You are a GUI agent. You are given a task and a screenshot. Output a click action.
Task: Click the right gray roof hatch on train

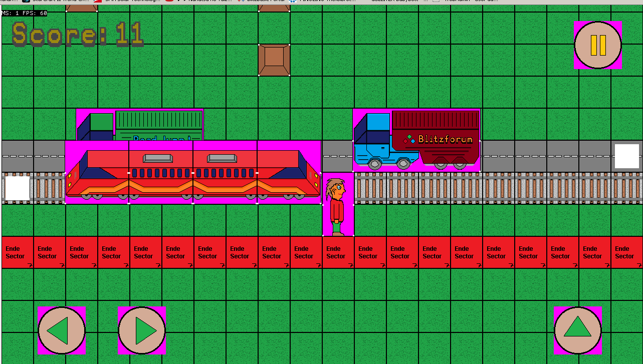pos(222,159)
